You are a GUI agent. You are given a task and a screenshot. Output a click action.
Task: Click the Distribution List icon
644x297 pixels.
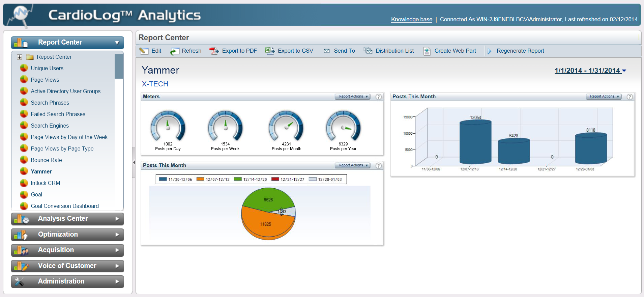click(368, 51)
